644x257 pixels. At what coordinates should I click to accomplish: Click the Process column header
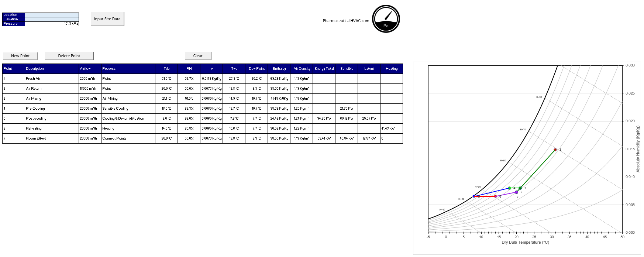pyautogui.click(x=128, y=69)
